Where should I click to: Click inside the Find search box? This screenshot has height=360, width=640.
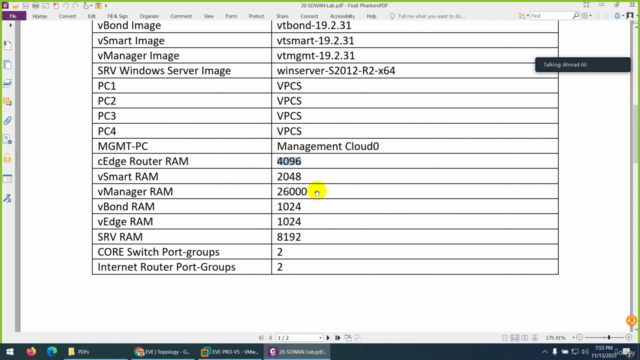[x=550, y=16]
